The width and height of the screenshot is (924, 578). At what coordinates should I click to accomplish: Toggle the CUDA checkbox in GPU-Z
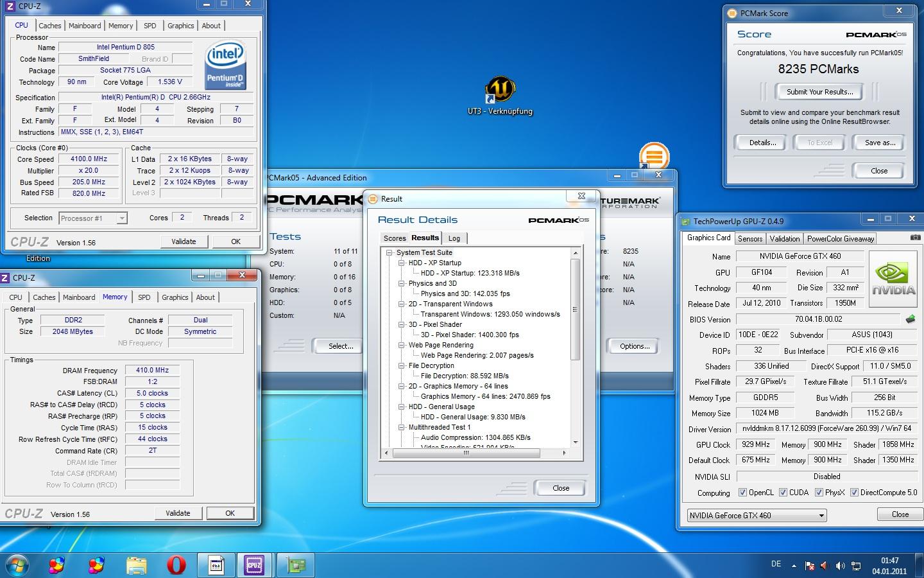click(x=783, y=493)
